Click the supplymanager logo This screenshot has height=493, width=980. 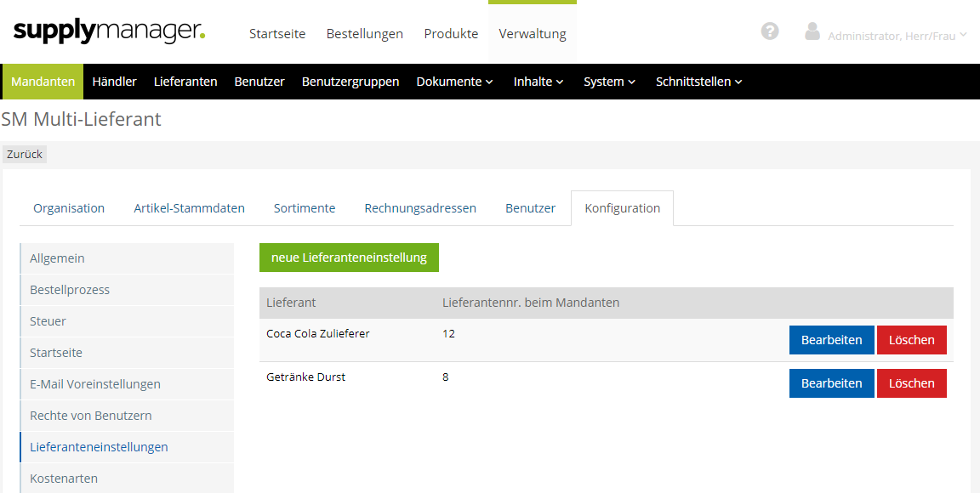[109, 32]
